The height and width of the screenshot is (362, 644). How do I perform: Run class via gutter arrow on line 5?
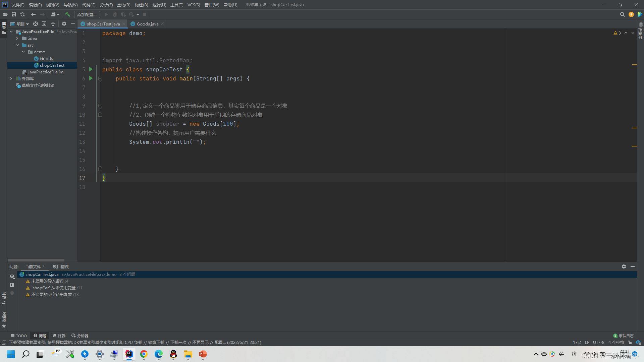[91, 69]
